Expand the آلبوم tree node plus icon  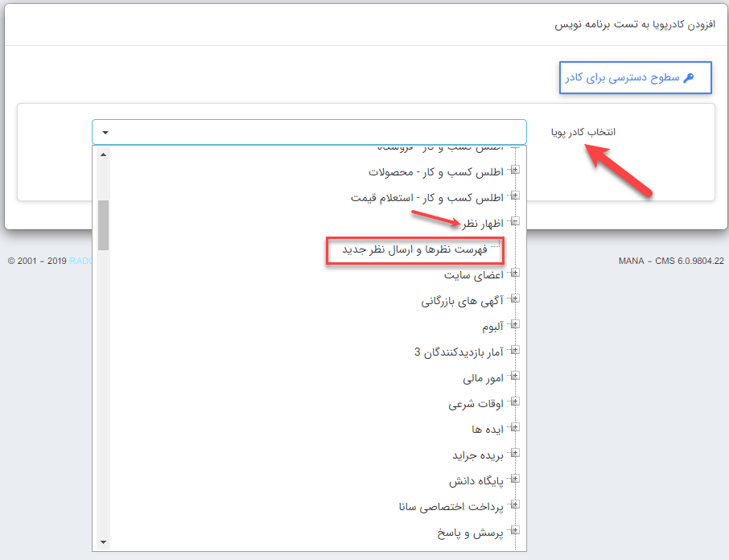point(515,325)
